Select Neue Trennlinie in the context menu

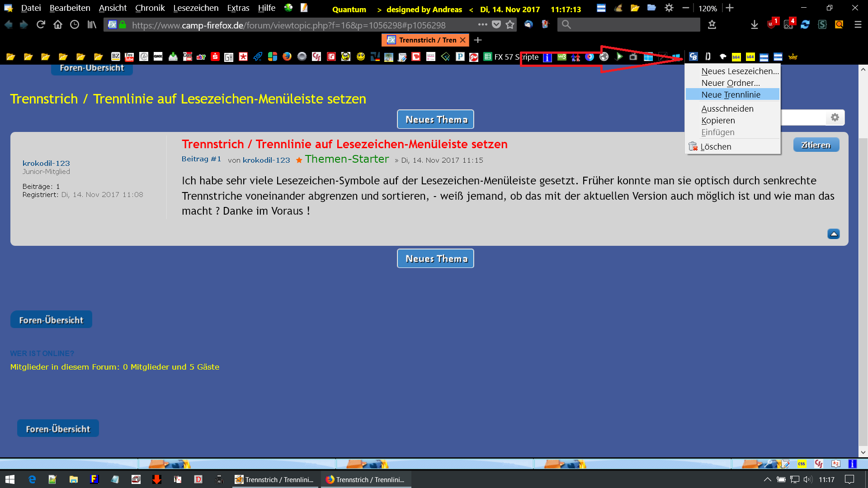731,94
